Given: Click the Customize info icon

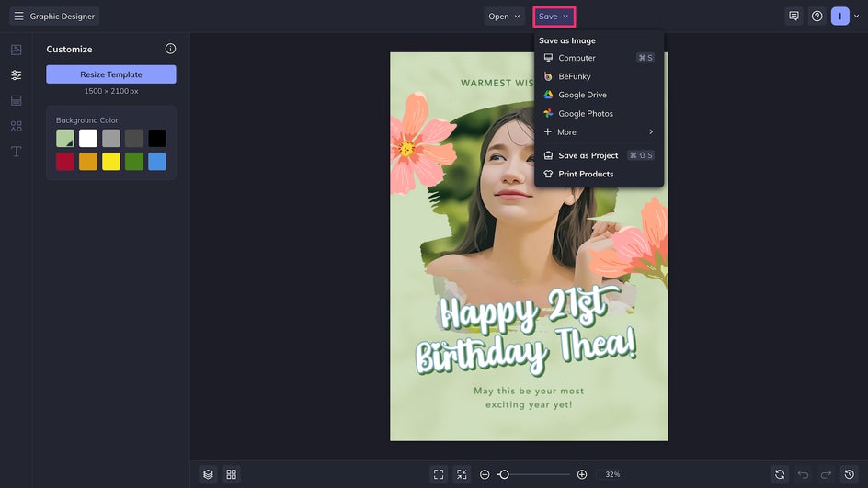Looking at the screenshot, I should point(170,49).
